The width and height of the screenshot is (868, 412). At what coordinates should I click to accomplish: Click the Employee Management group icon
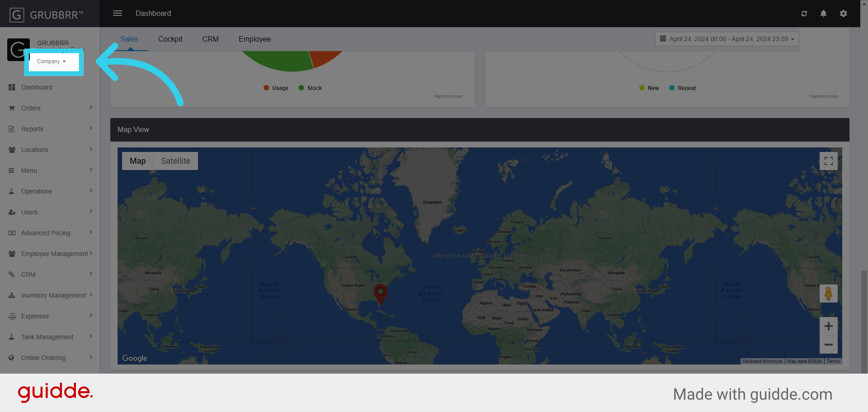point(12,254)
